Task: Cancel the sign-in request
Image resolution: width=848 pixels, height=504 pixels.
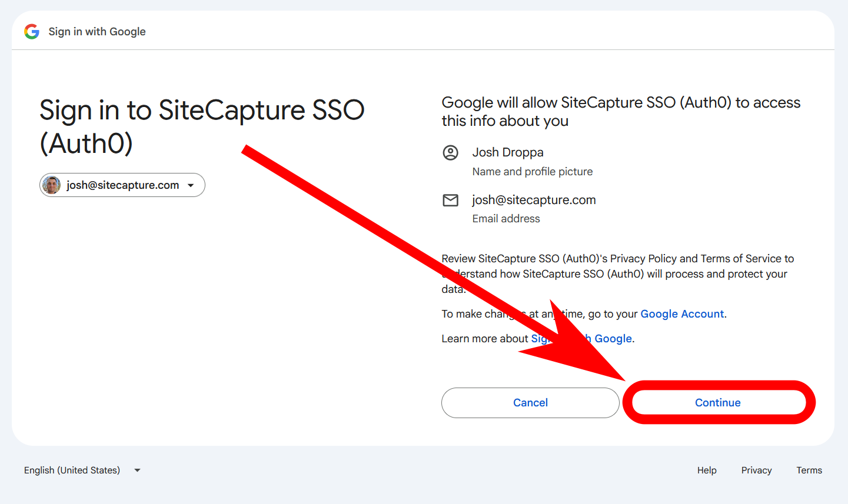Action: [x=530, y=403]
